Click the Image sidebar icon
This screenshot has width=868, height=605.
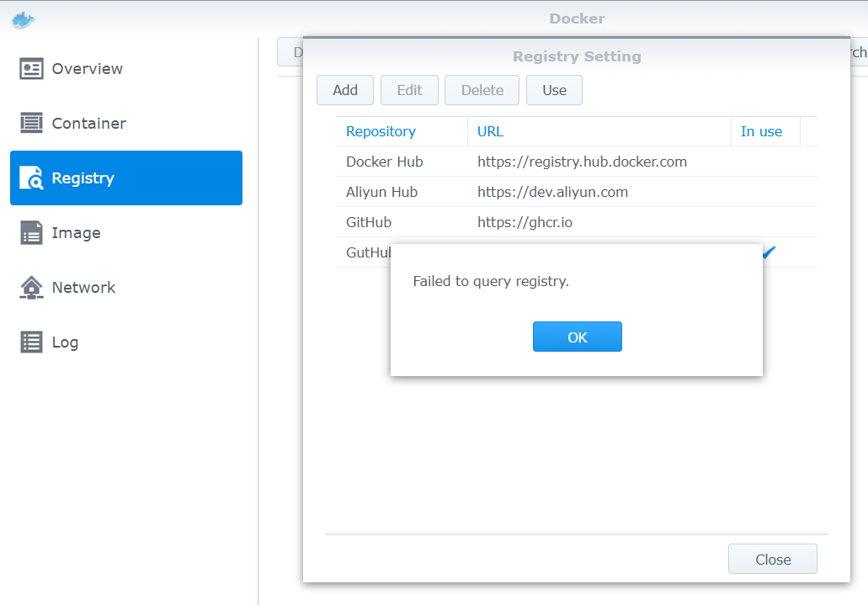[x=31, y=233]
